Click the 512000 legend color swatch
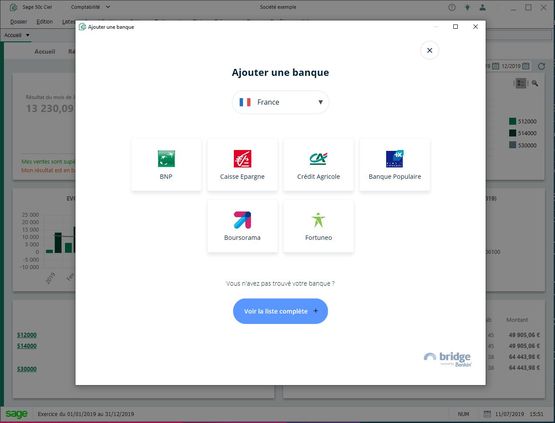Viewport: 555px width, 423px height. (x=513, y=121)
